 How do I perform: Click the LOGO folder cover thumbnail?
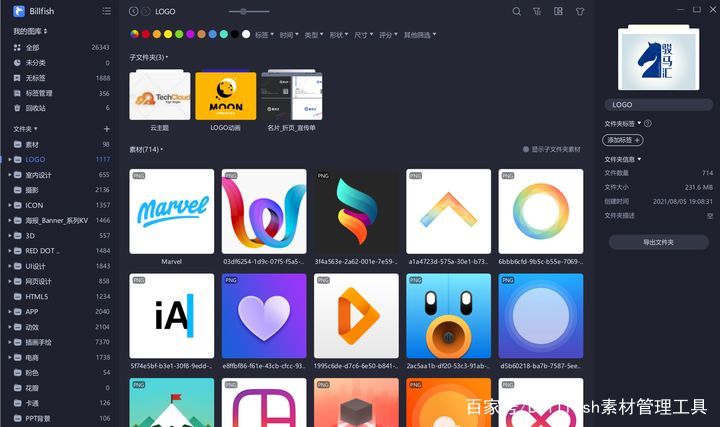pyautogui.click(x=658, y=58)
